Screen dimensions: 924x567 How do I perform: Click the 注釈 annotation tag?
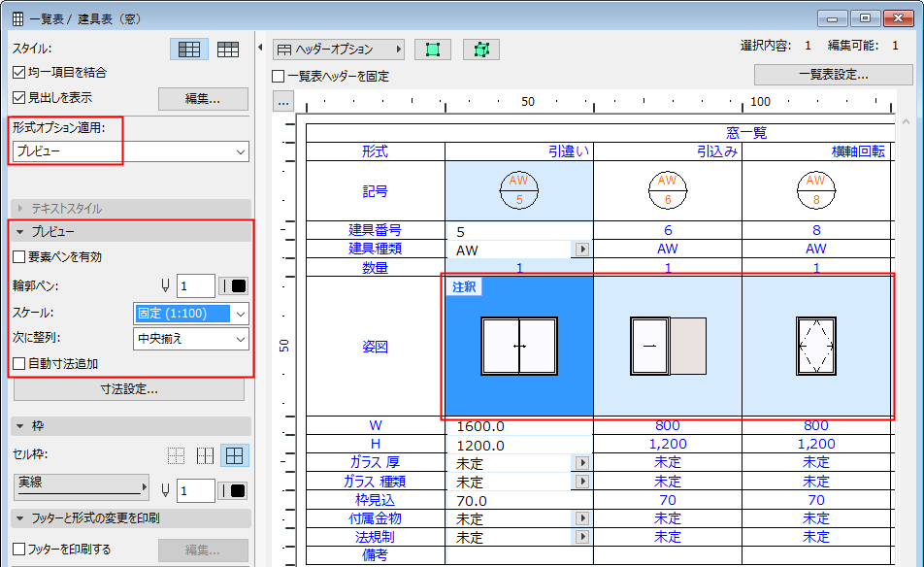(x=464, y=287)
